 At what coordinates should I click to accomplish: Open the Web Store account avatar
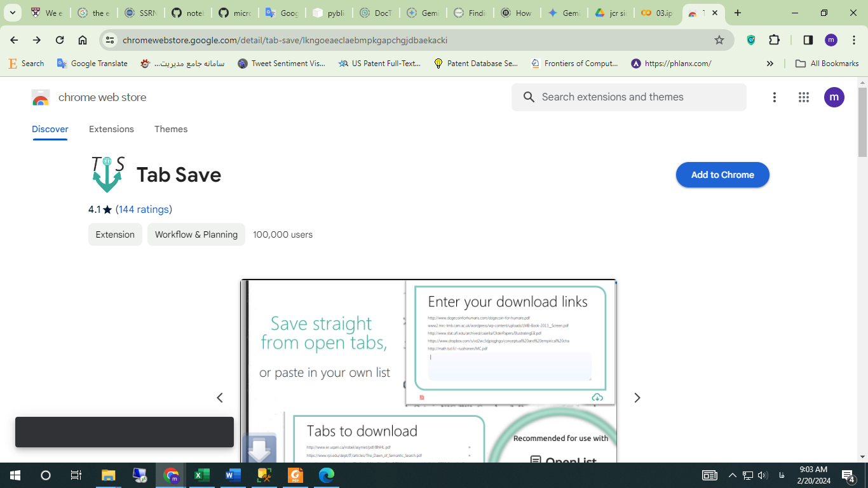point(834,97)
